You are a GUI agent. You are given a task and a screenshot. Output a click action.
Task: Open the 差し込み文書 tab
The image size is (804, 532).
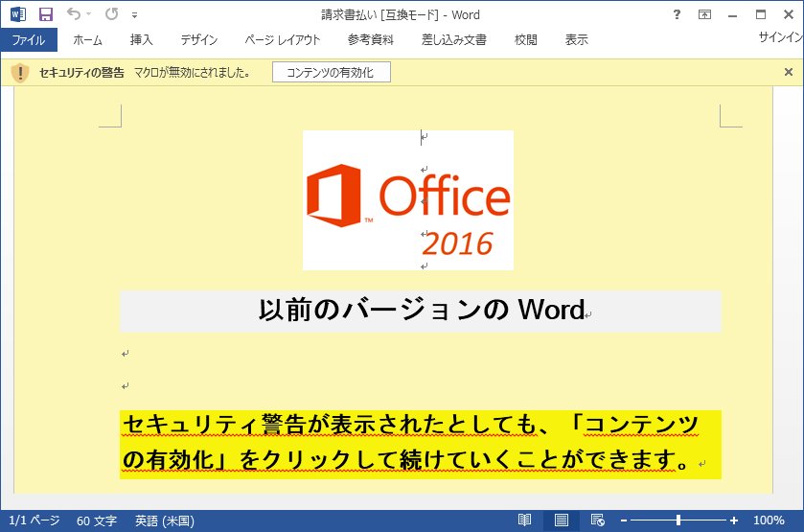[454, 40]
